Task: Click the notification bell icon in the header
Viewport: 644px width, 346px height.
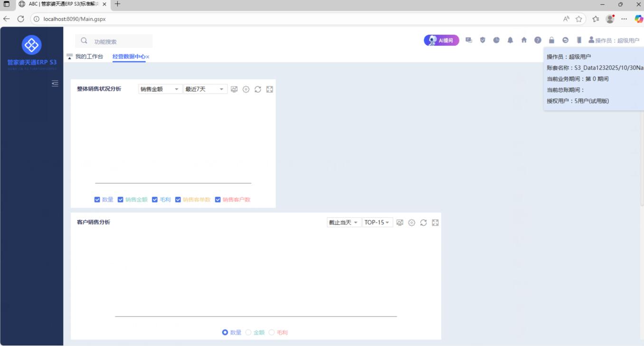Action: pyautogui.click(x=510, y=40)
